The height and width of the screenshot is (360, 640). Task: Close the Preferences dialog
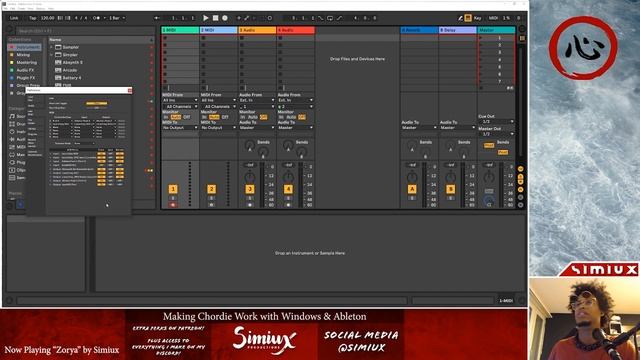pos(130,90)
